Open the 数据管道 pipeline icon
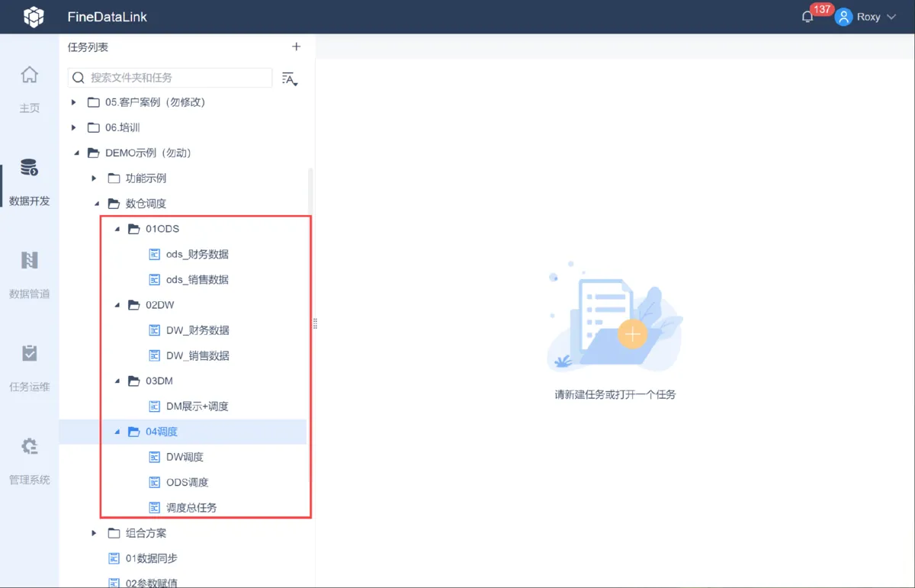The height and width of the screenshot is (588, 915). 29,260
